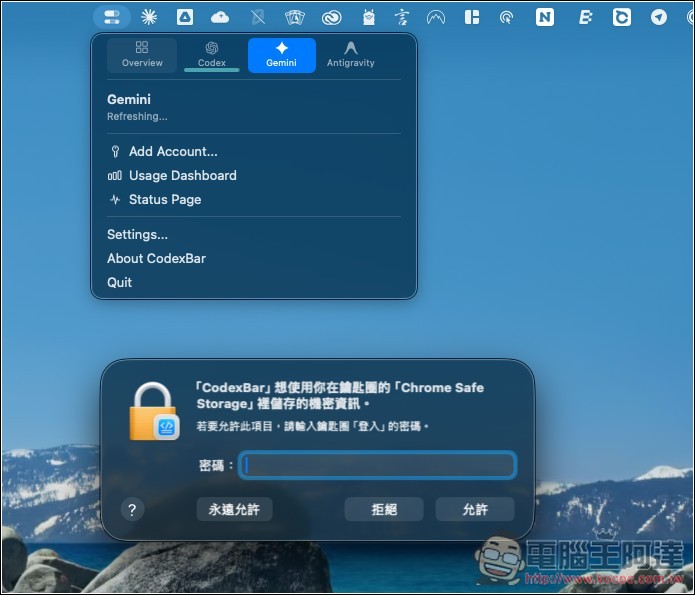Open Settings... from the CodexBar menu
This screenshot has width=695, height=595.
pyautogui.click(x=137, y=234)
